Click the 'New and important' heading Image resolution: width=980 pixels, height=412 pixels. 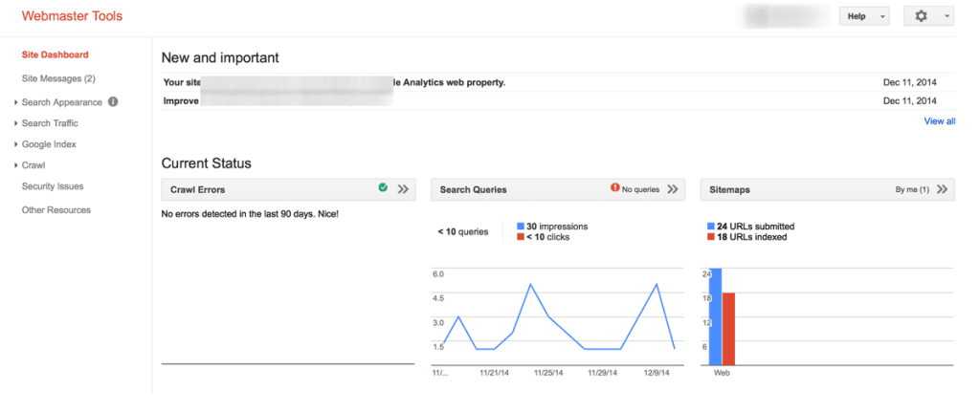click(220, 57)
